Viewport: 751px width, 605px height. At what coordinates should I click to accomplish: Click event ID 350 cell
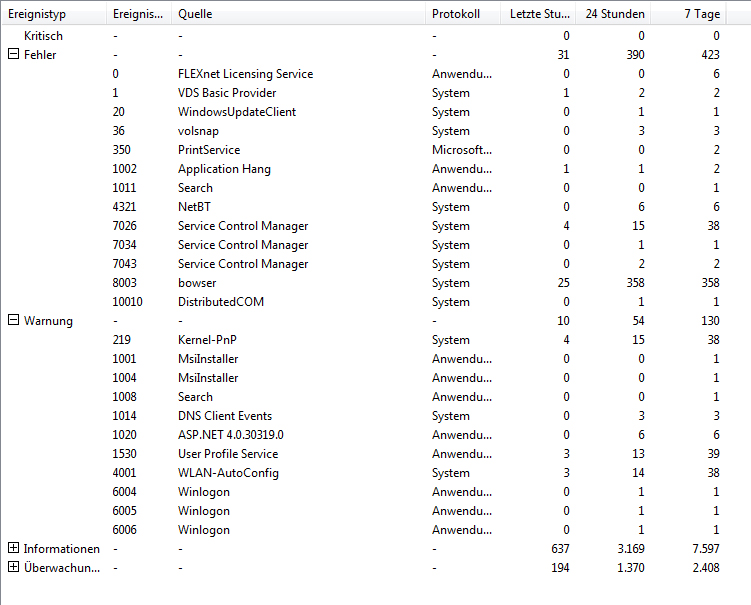122,150
